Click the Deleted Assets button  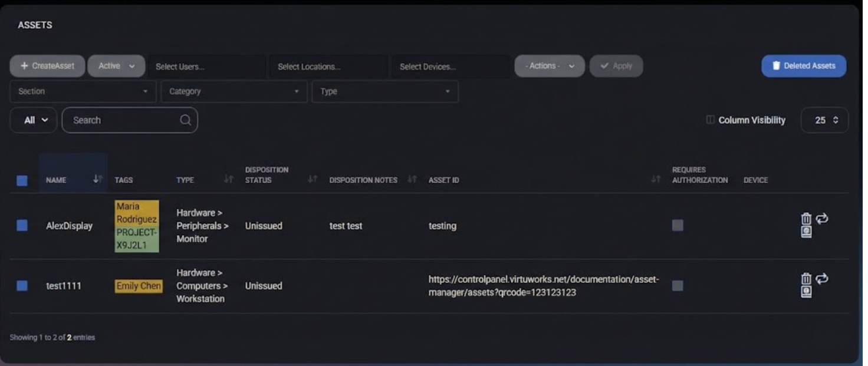click(x=803, y=66)
